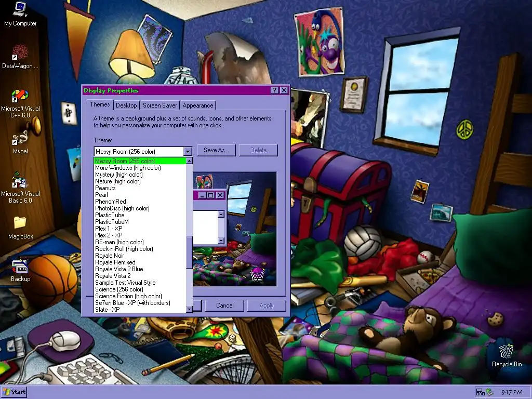Select the PhenomRed theme
Viewport: 532px width, 399px height.
[x=140, y=202]
